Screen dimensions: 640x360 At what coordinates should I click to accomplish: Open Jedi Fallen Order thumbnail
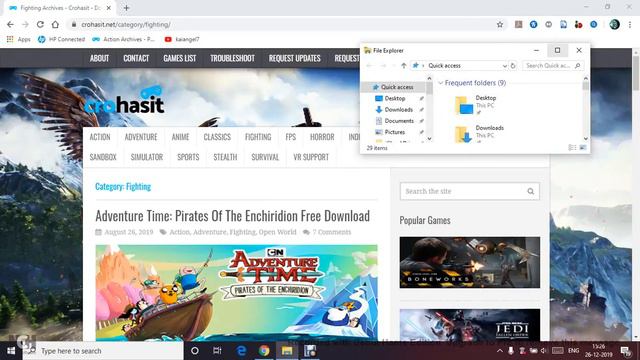469,325
